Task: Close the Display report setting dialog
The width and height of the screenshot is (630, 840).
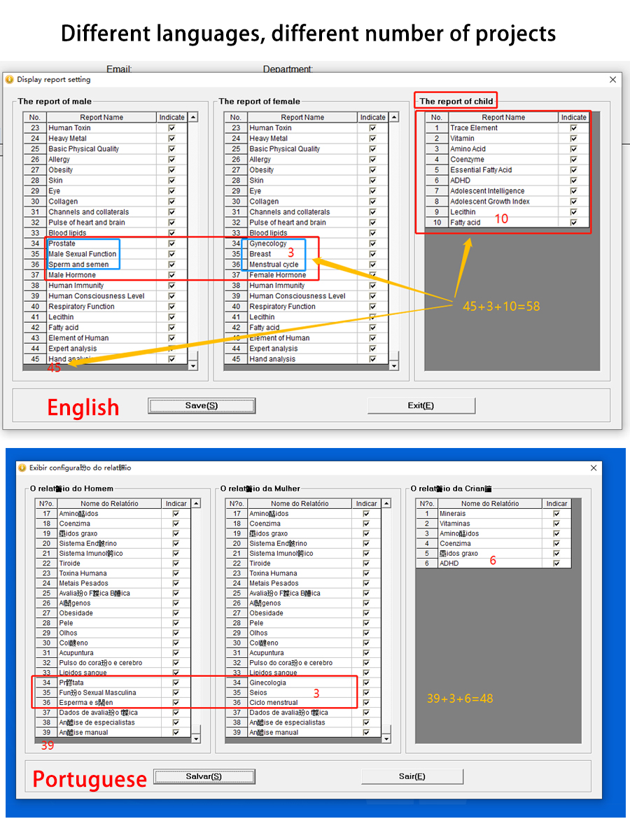Action: tap(612, 80)
